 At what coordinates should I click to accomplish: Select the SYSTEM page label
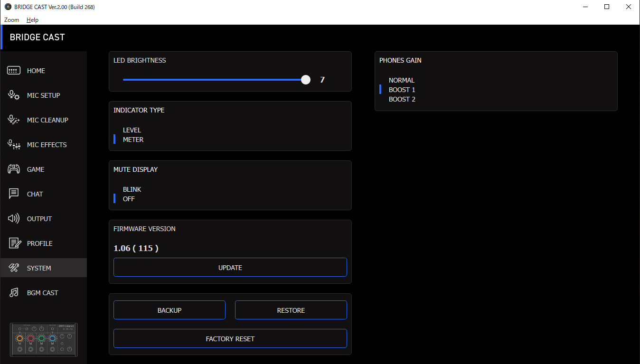39,268
